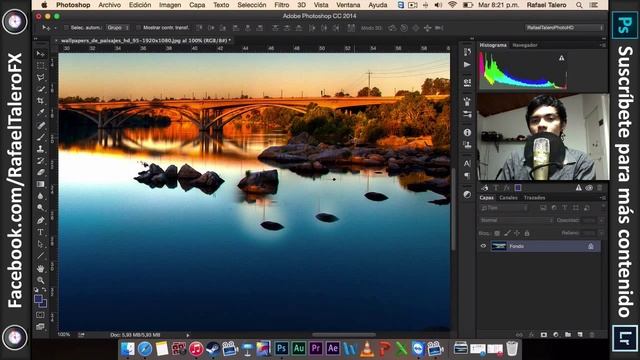Viewport: 640px width, 360px height.
Task: Select the Zoom tool in the toolbox
Action: pos(40,280)
